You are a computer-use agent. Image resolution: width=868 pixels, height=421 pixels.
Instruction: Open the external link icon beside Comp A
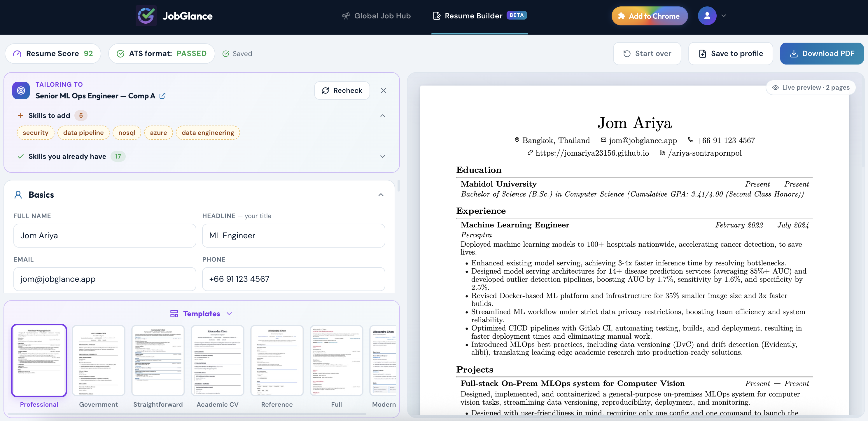coord(162,96)
